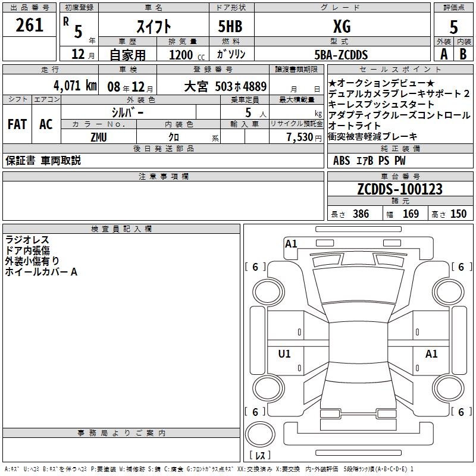Click 保証書 車両取説 entry
The height and width of the screenshot is (476, 476).
pos(43,161)
